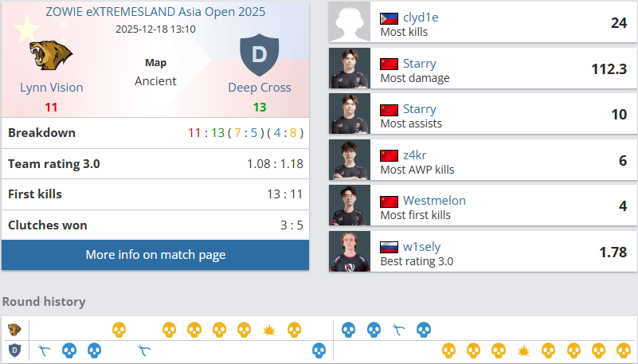Open w1sely player profile link
The height and width of the screenshot is (364, 638).
(422, 247)
